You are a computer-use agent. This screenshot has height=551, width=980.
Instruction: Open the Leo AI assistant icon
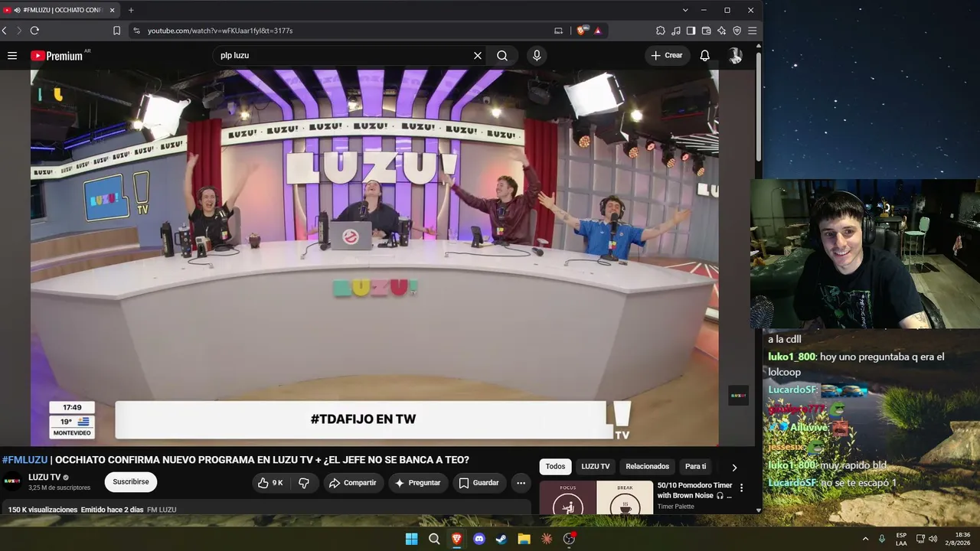tap(722, 31)
